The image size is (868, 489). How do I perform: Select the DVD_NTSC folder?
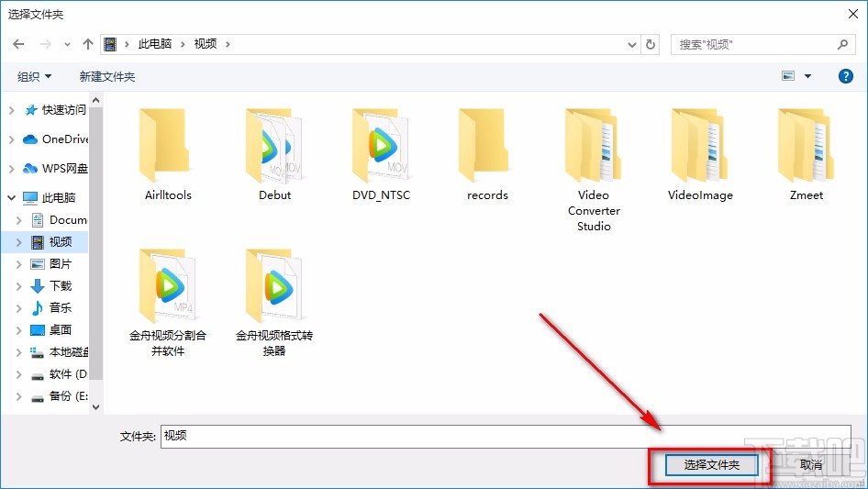click(x=381, y=154)
